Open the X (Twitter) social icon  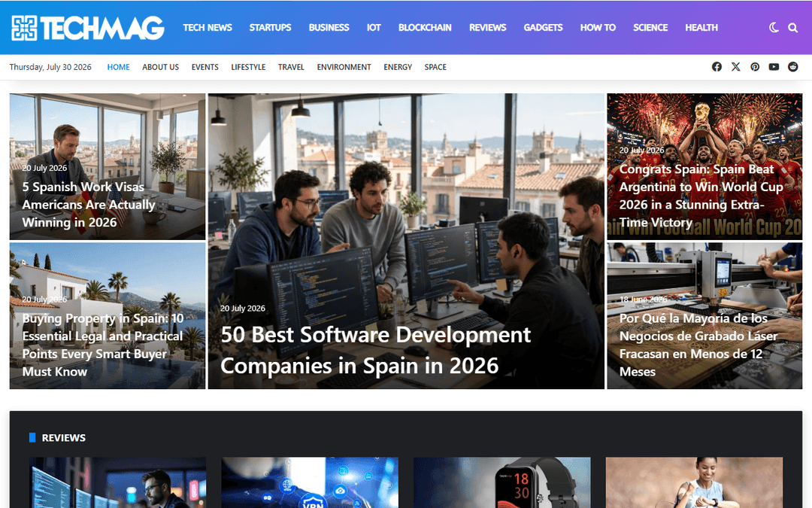(736, 67)
